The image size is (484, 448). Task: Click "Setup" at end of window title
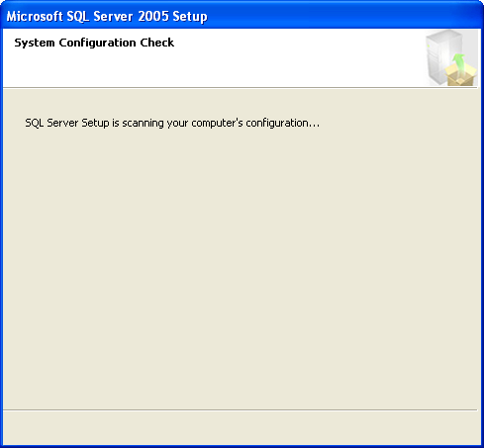tap(190, 17)
